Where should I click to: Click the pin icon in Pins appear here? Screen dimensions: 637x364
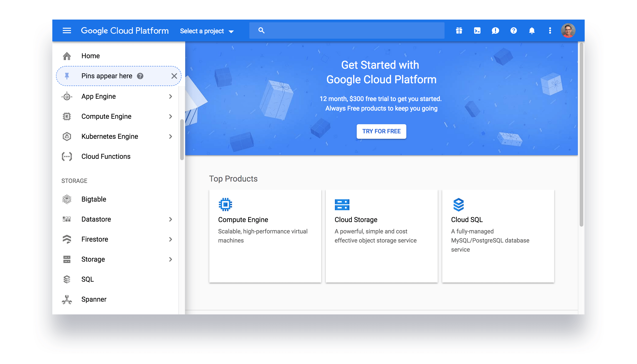click(67, 76)
